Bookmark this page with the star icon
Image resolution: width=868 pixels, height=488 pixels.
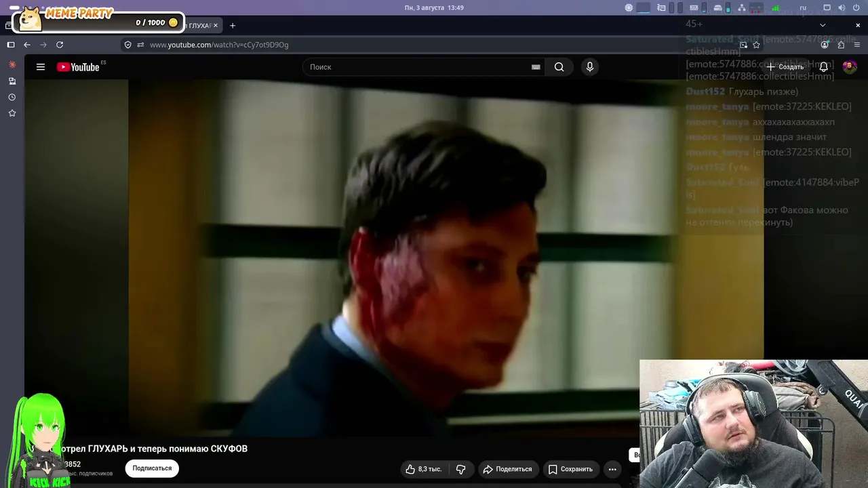[x=756, y=45]
